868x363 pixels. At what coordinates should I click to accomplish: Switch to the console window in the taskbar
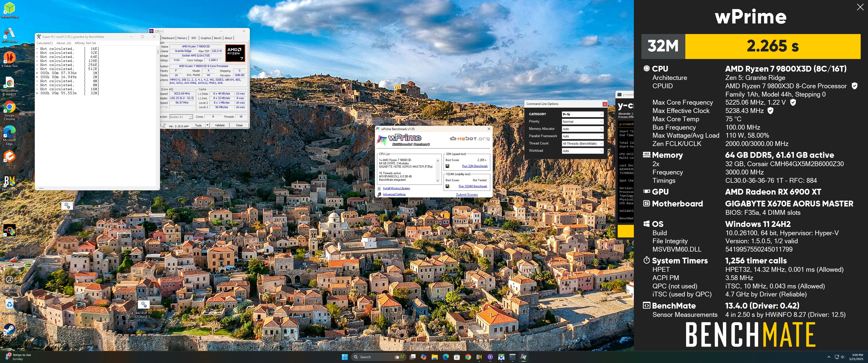point(512,357)
